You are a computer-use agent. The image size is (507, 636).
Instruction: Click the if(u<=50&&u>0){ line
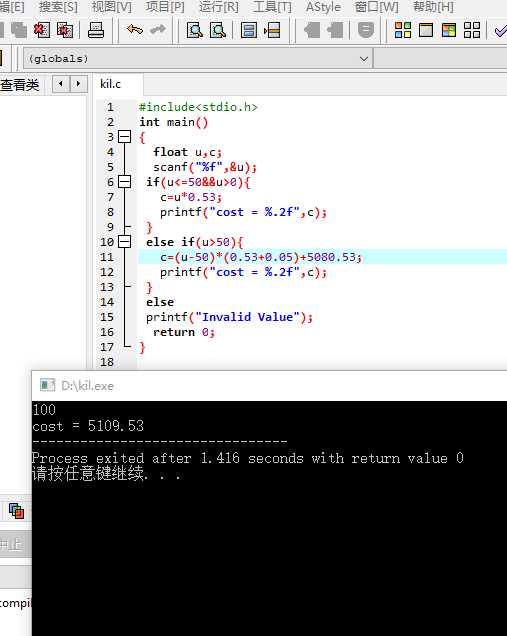click(x=198, y=182)
